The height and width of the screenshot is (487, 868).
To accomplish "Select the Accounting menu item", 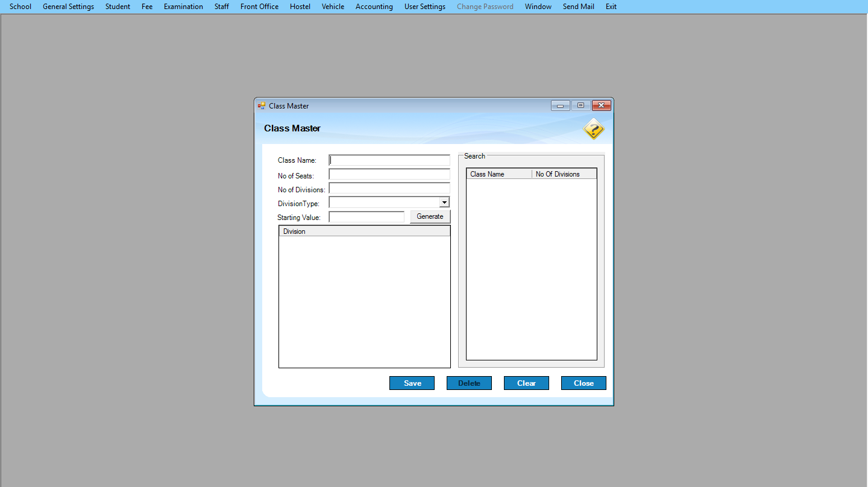I will [374, 7].
